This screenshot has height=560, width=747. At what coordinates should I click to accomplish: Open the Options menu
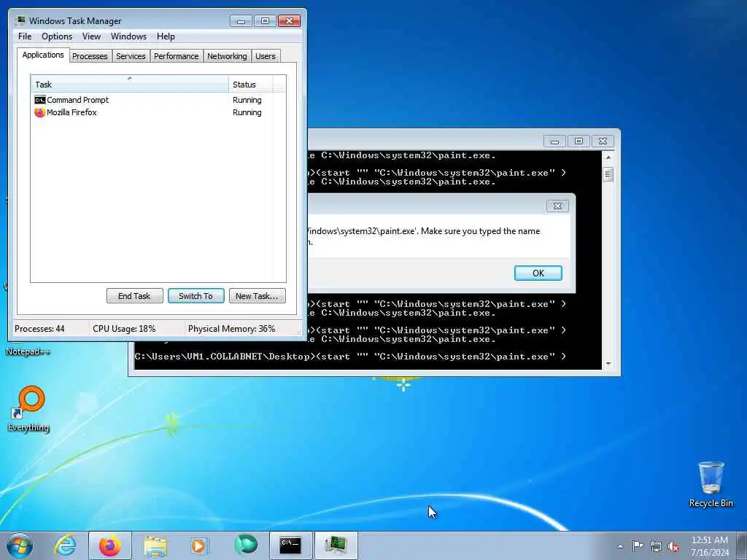point(57,36)
